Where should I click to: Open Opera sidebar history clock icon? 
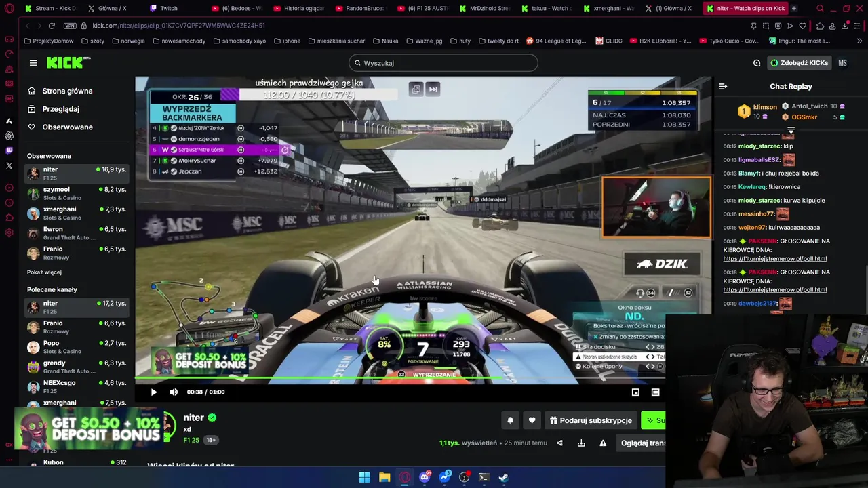[9, 203]
